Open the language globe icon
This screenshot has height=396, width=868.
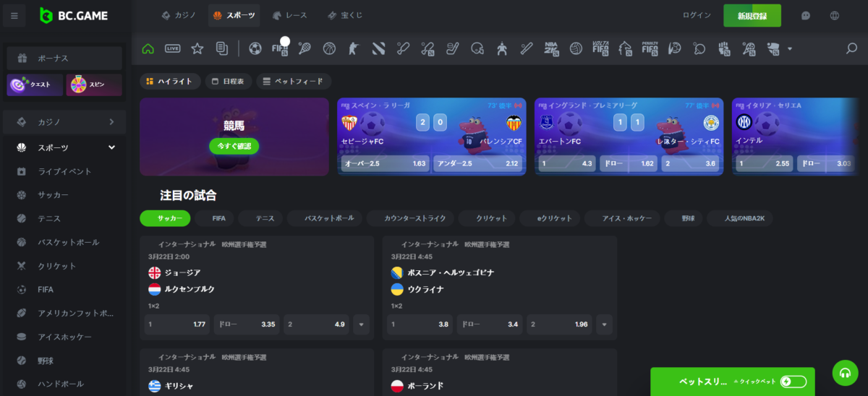click(834, 15)
